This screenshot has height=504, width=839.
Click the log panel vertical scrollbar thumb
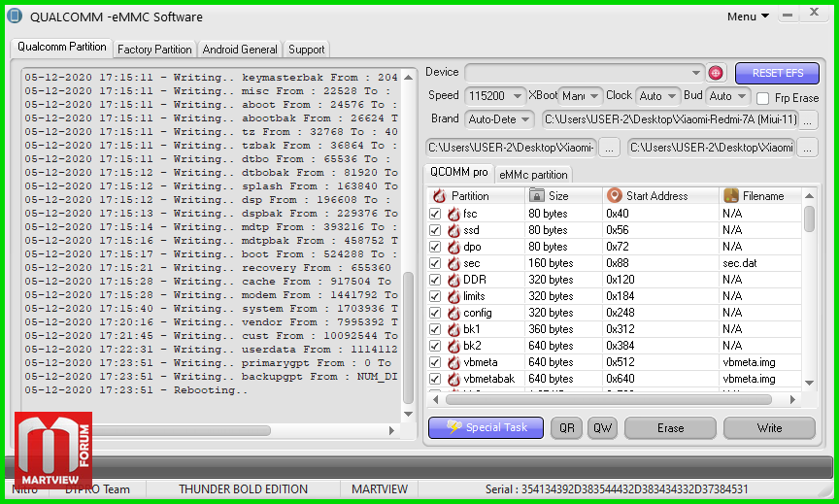coord(408,338)
